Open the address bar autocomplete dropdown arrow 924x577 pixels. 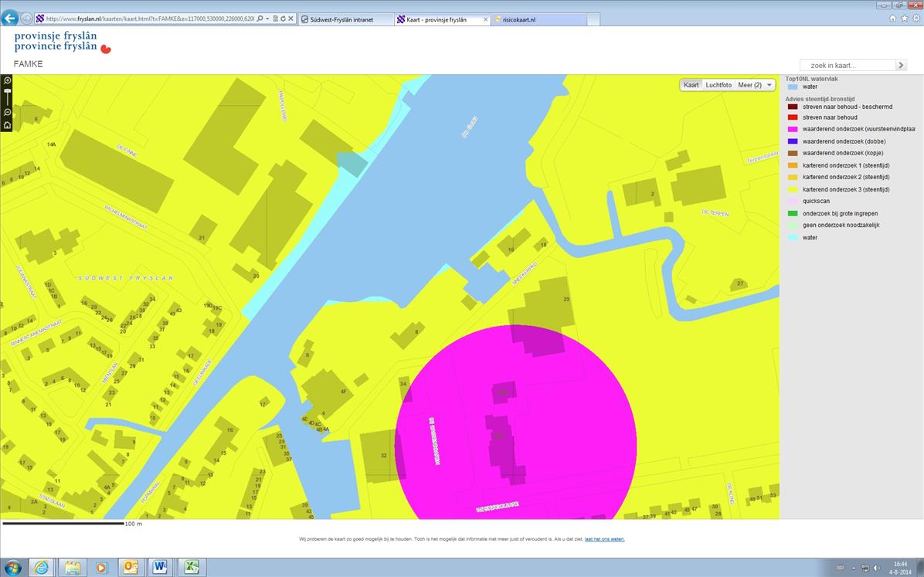[x=267, y=19]
